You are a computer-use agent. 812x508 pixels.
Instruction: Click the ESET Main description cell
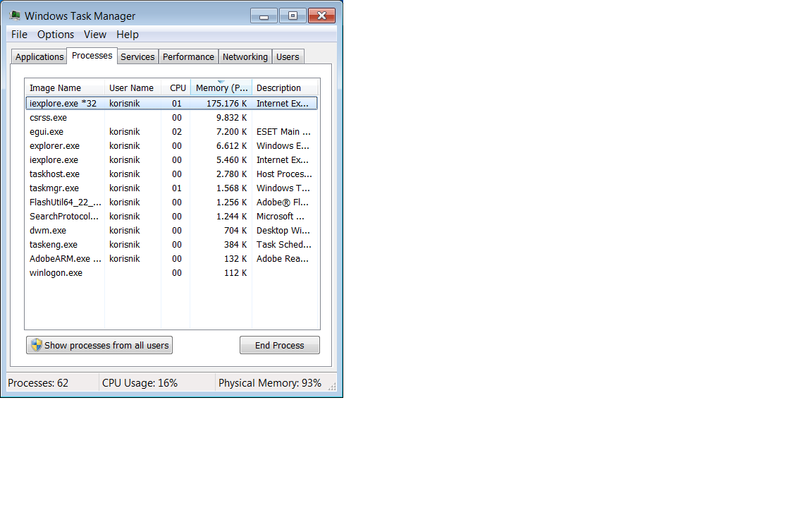click(283, 132)
